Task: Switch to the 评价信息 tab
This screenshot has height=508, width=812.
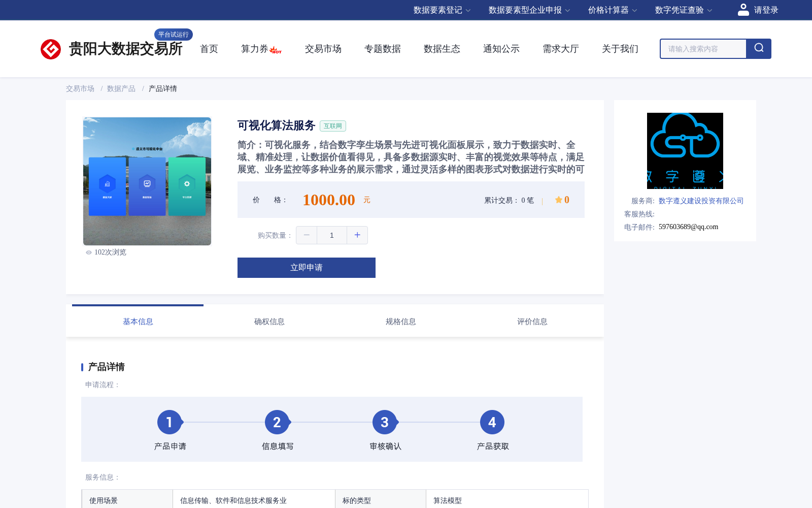Action: pos(532,322)
